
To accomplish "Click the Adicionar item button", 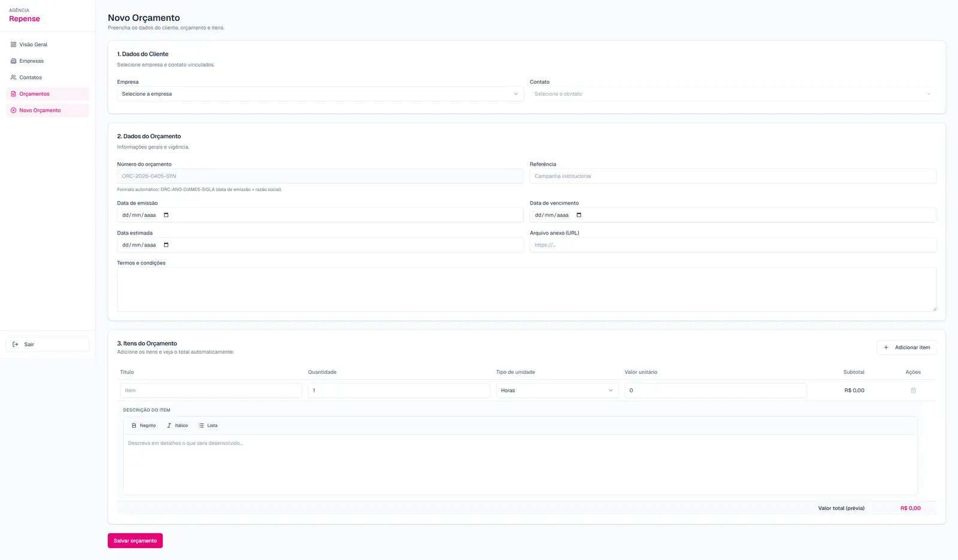I will pyautogui.click(x=907, y=348).
